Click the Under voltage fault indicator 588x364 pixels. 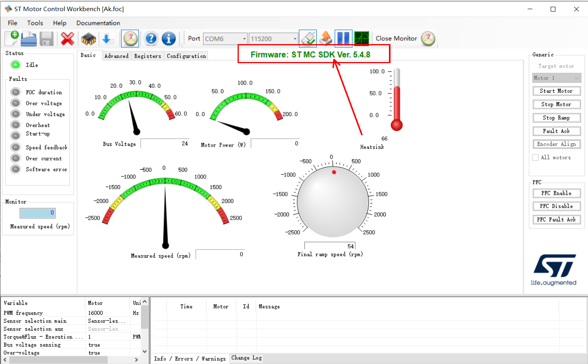(x=16, y=114)
